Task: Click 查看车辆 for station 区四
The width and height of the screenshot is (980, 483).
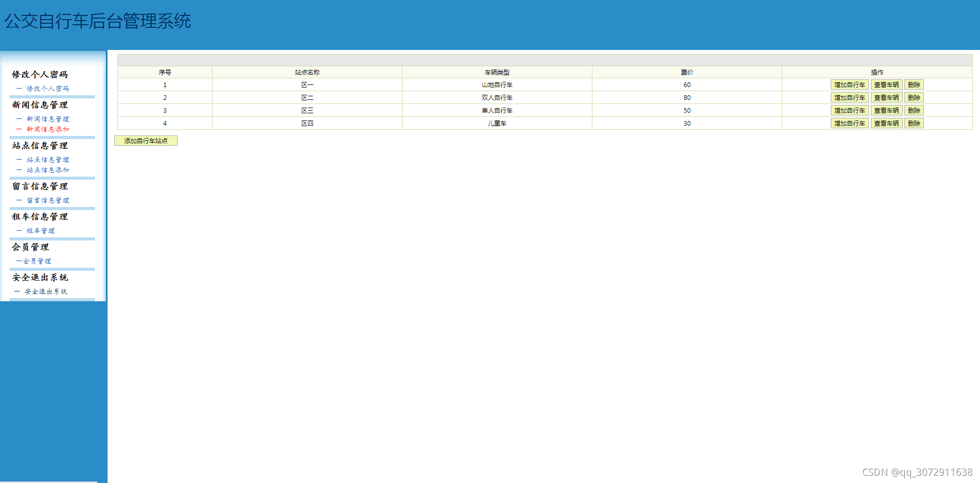Action: click(x=886, y=123)
